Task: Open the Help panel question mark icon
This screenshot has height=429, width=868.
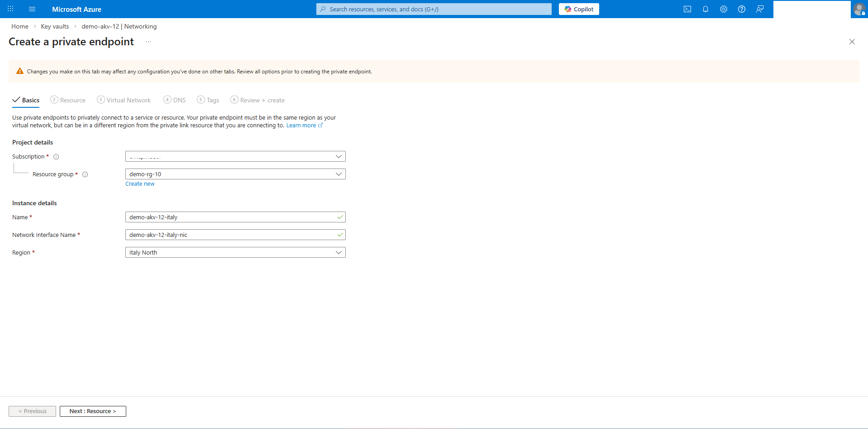Action: point(741,9)
